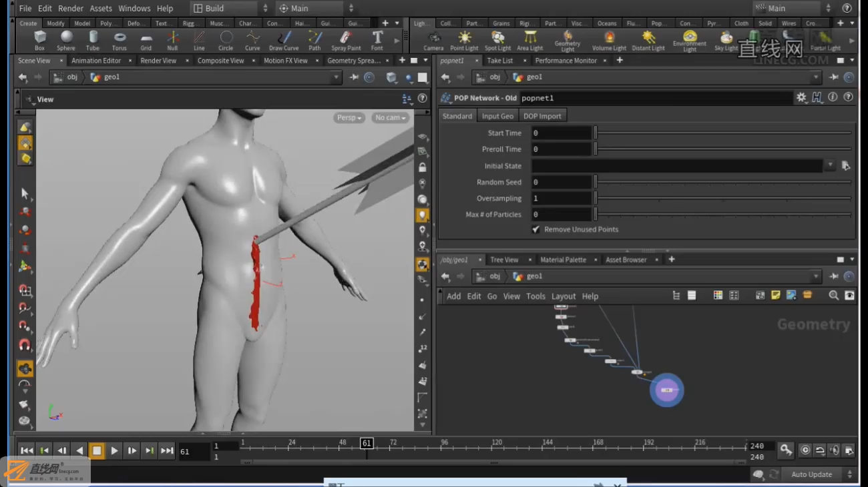Jump to the first frame
The height and width of the screenshot is (487, 868).
27,451
